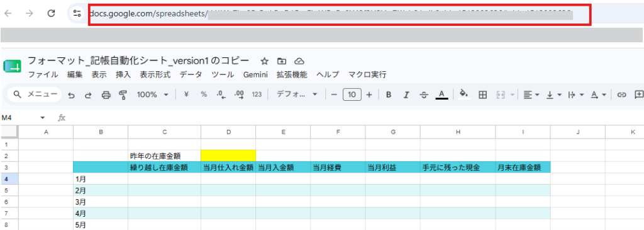Reload the page with refresh icon
The height and width of the screenshot is (230, 644).
(x=52, y=13)
